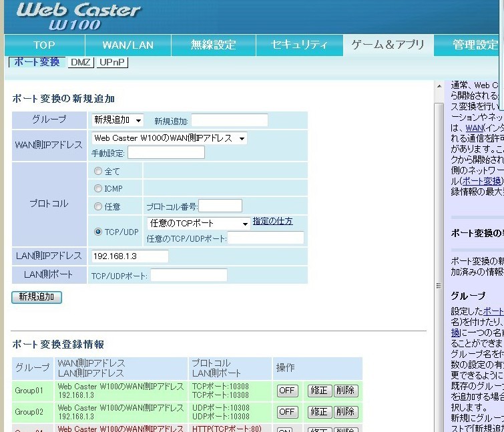The height and width of the screenshot is (432, 504).
Task: Click the LAN側 TCP/UDPポート input field
Action: point(189,275)
